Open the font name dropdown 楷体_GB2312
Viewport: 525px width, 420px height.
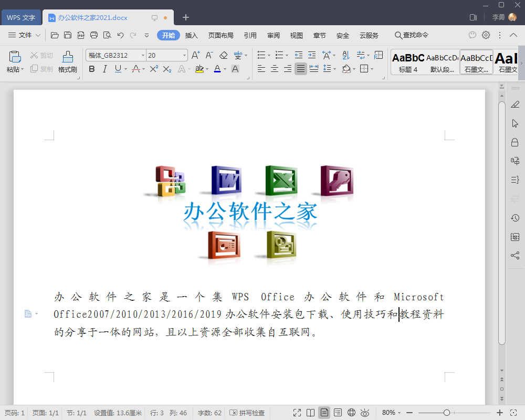[143, 55]
